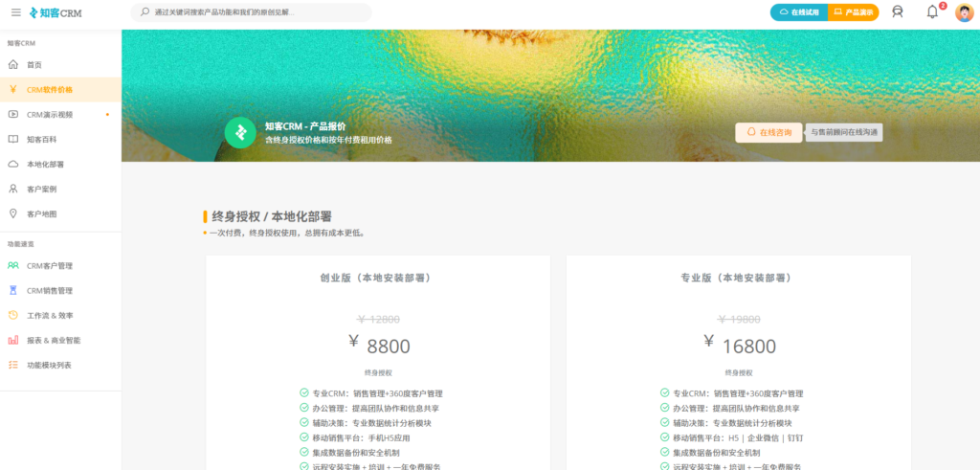Viewport: 980px width, 470px height.
Task: Go to 本地化部署 sidebar item
Action: click(x=46, y=165)
